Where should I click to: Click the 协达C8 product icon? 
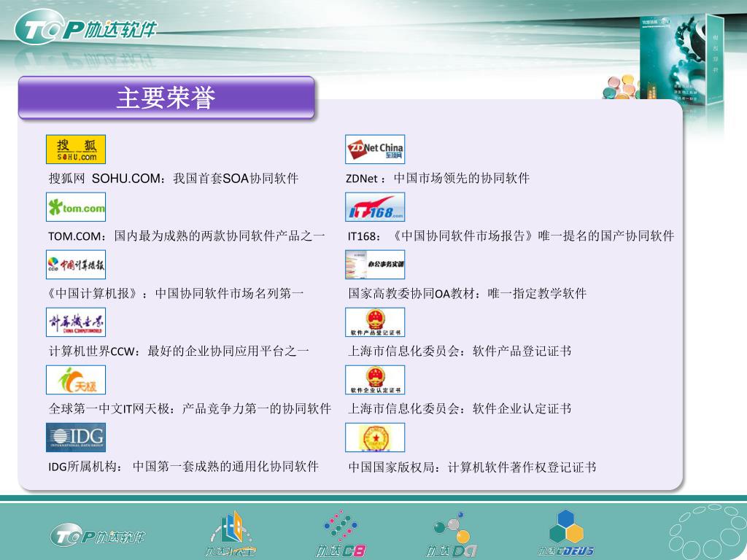click(341, 533)
